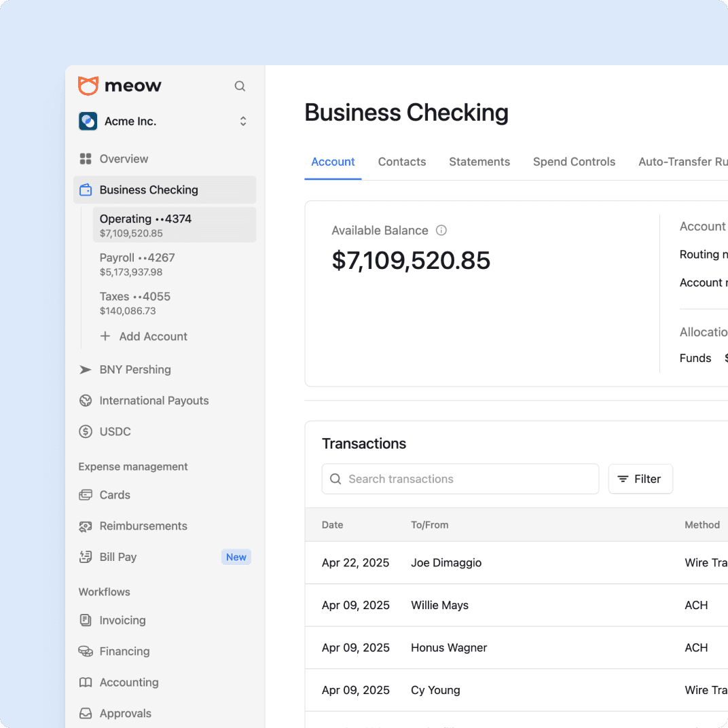Viewport: 728px width, 728px height.
Task: Open Overview from the sidebar
Action: tap(123, 159)
